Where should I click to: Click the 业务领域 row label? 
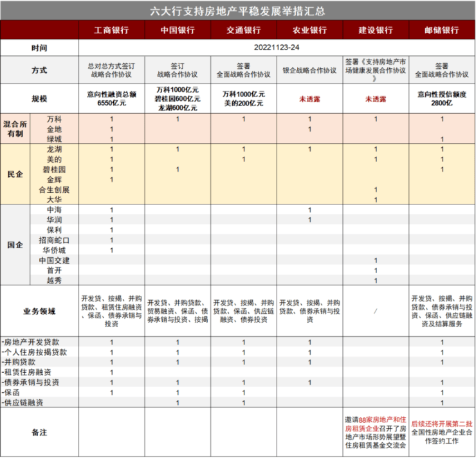coord(39,311)
